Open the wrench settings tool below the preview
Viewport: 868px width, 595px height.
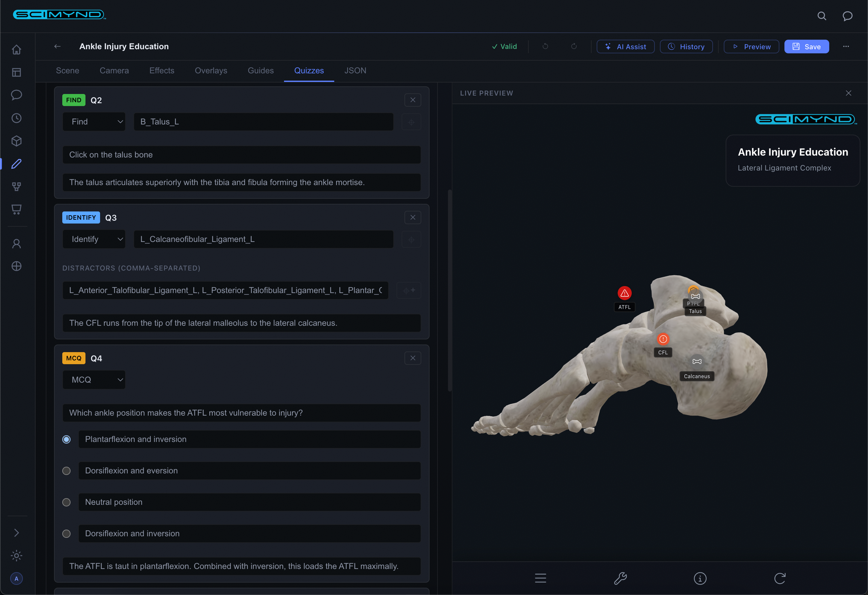tap(620, 578)
